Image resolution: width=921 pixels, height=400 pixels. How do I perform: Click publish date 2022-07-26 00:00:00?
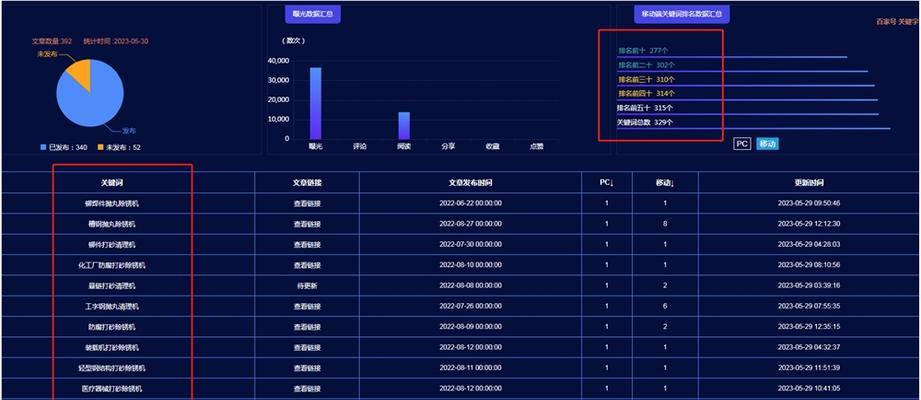coord(470,307)
